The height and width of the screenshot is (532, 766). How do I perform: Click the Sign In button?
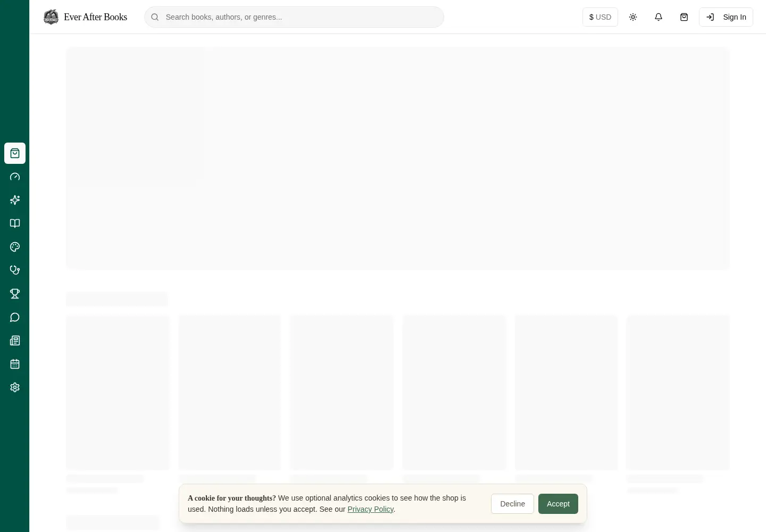coord(726,17)
